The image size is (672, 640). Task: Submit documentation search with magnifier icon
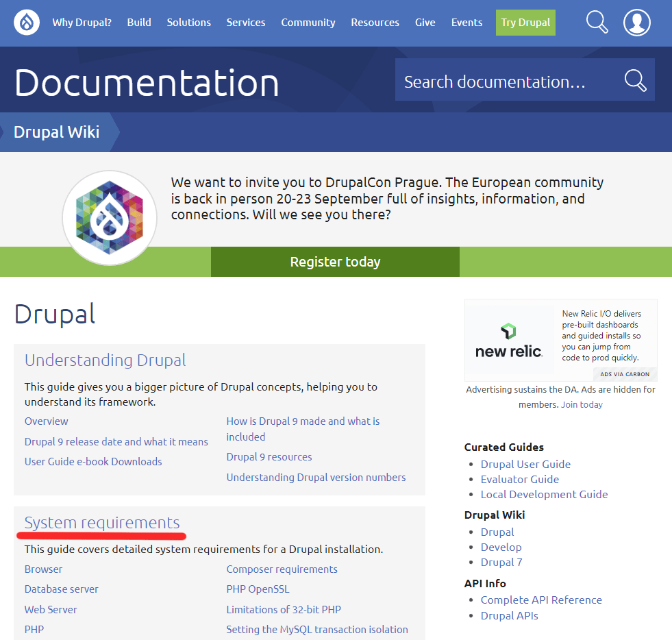(635, 81)
